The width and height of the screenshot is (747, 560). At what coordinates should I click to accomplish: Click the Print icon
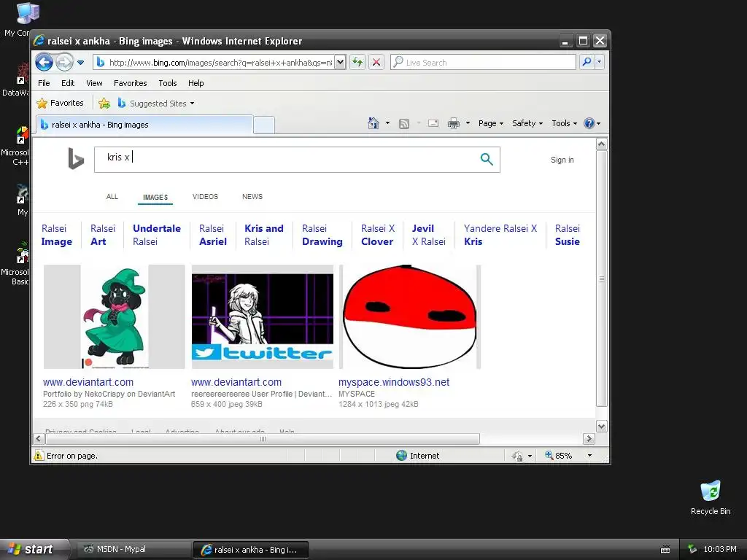click(454, 124)
